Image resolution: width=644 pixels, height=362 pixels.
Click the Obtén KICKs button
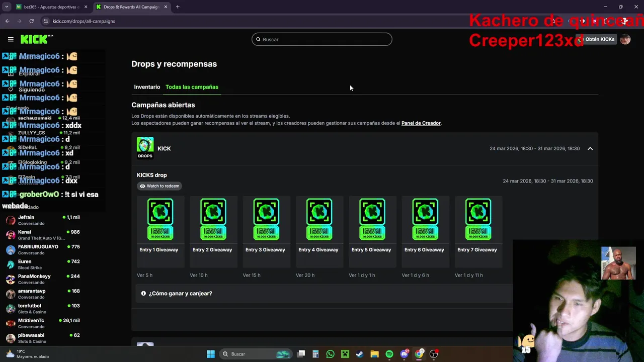(x=596, y=39)
